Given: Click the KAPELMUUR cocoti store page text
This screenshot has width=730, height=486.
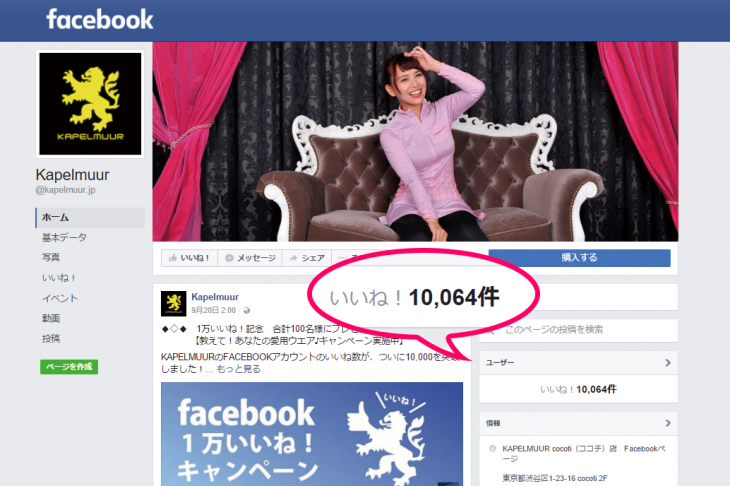Looking at the screenshot, I should 584,453.
